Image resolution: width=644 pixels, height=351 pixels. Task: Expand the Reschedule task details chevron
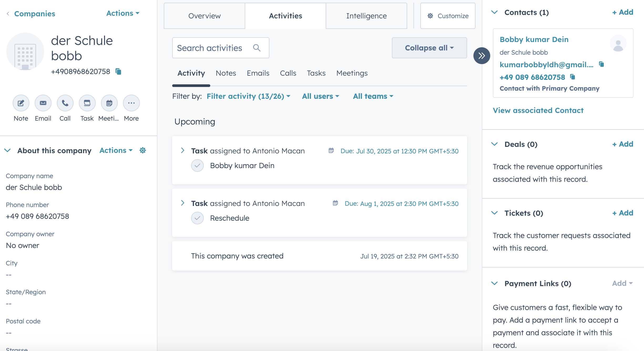click(182, 203)
